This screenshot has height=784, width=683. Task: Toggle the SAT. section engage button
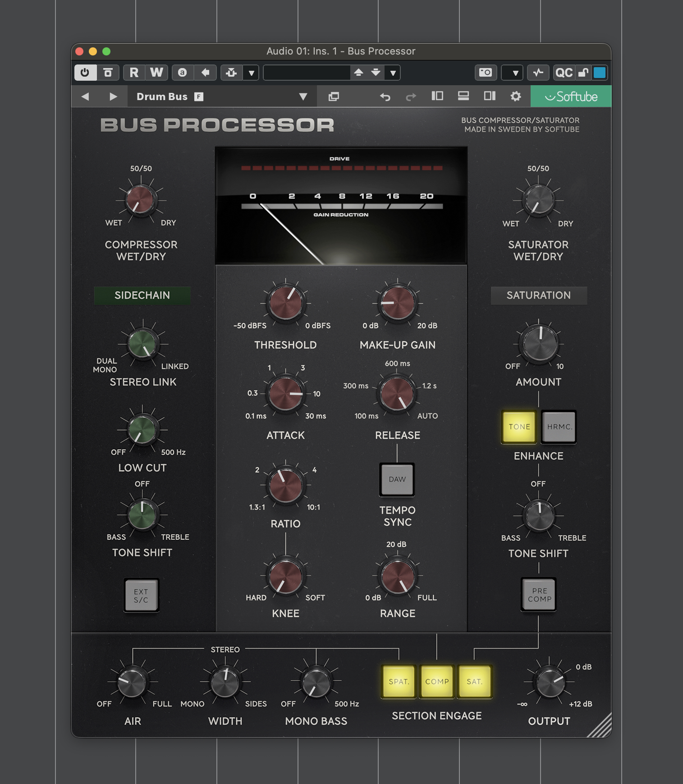474,682
